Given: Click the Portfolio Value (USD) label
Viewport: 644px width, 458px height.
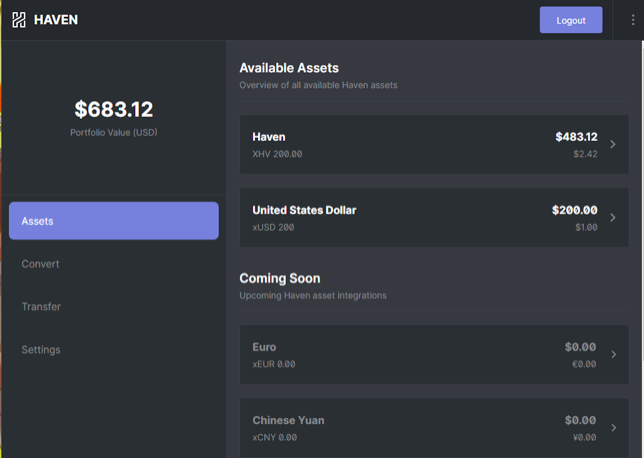Looking at the screenshot, I should pyautogui.click(x=114, y=132).
